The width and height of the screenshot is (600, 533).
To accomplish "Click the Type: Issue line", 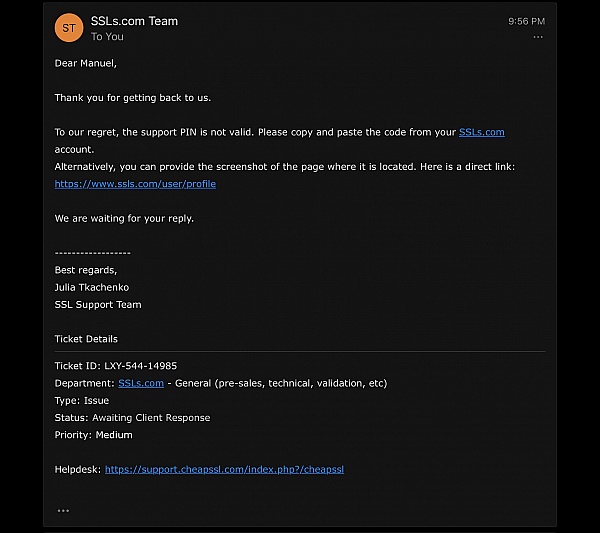I will click(x=82, y=400).
